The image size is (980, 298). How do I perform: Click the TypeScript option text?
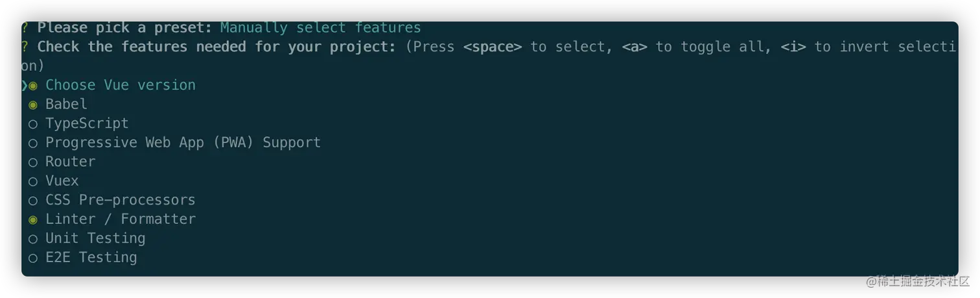click(x=87, y=123)
